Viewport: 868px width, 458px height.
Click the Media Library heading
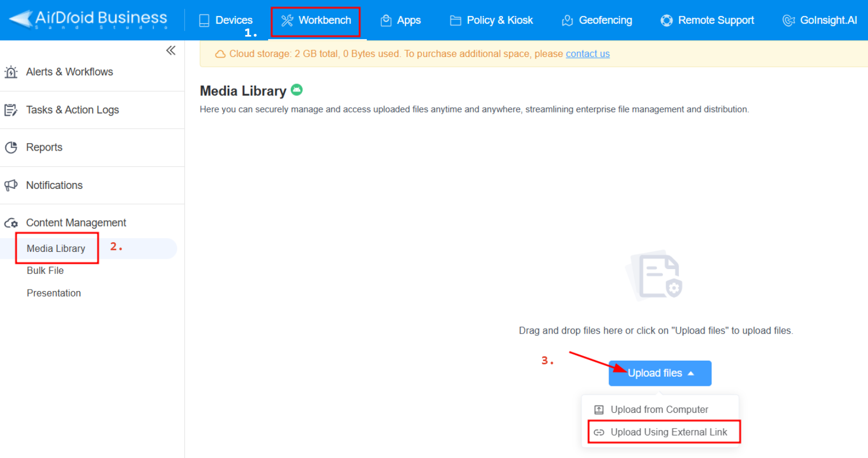point(243,91)
